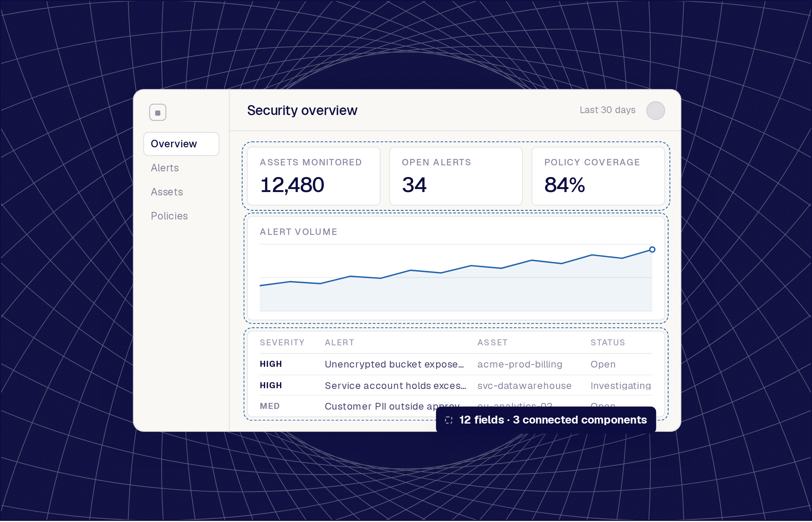Navigate to Policies in sidebar
The height and width of the screenshot is (522, 812).
click(169, 216)
